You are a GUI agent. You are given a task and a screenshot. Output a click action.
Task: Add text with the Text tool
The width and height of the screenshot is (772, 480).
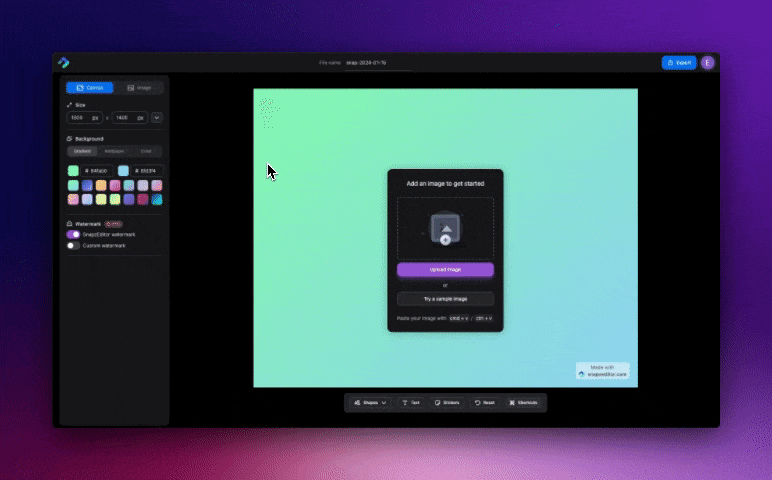[411, 403]
